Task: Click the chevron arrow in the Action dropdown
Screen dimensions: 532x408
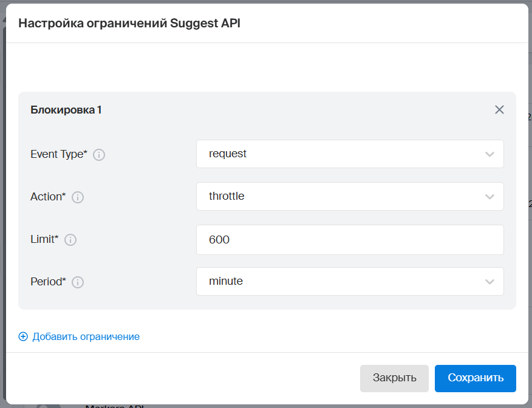Action: [x=489, y=197]
